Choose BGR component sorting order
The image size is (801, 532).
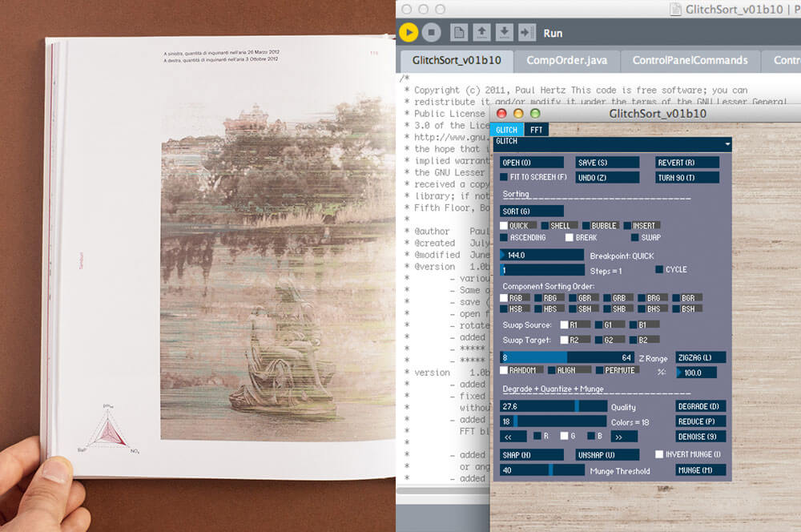(x=676, y=298)
